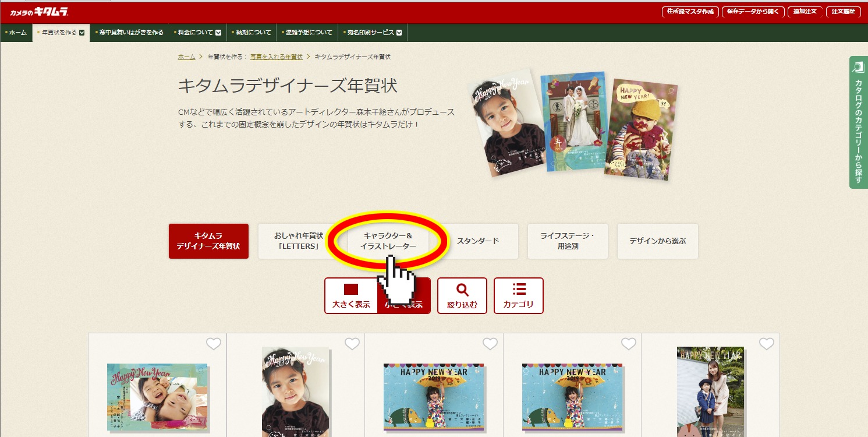This screenshot has width=868, height=437.
Task: Favorite the second card with heart icon
Action: (352, 344)
